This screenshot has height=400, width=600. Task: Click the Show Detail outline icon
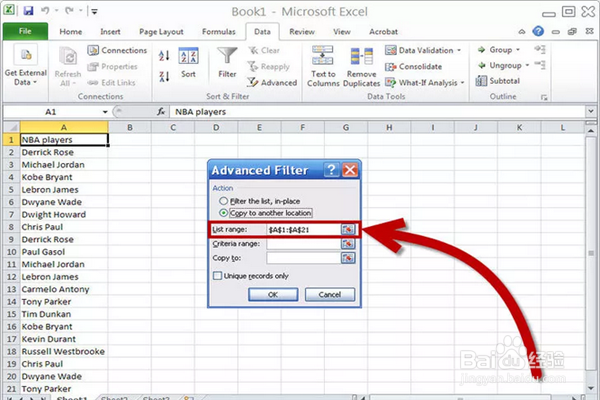click(540, 49)
